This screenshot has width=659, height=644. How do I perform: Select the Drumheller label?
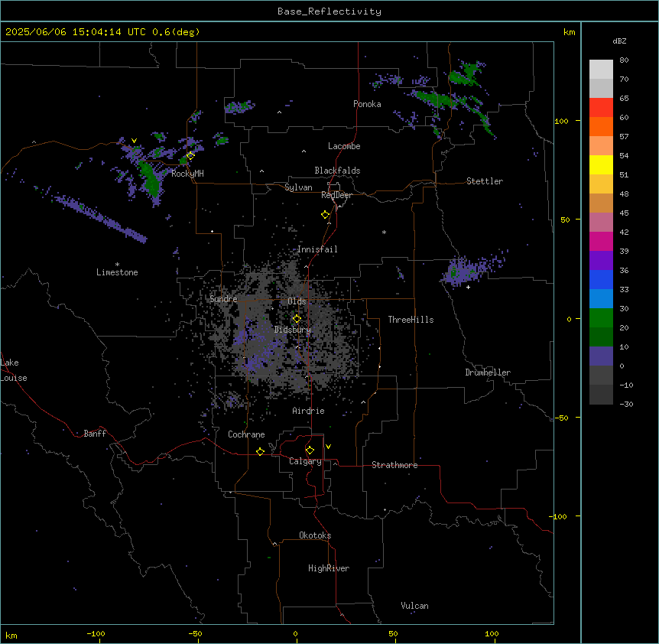click(x=488, y=372)
